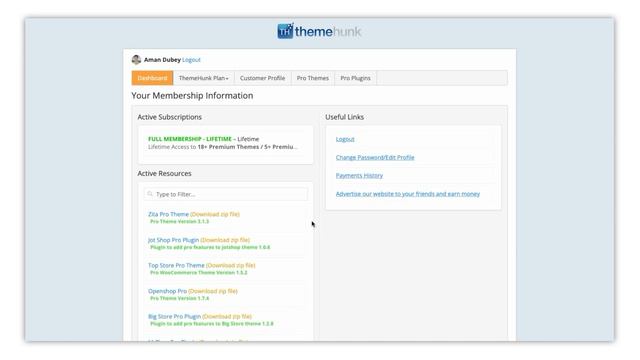Click the 'Active Resources' heading
Image resolution: width=640 pixels, height=360 pixels.
point(164,173)
